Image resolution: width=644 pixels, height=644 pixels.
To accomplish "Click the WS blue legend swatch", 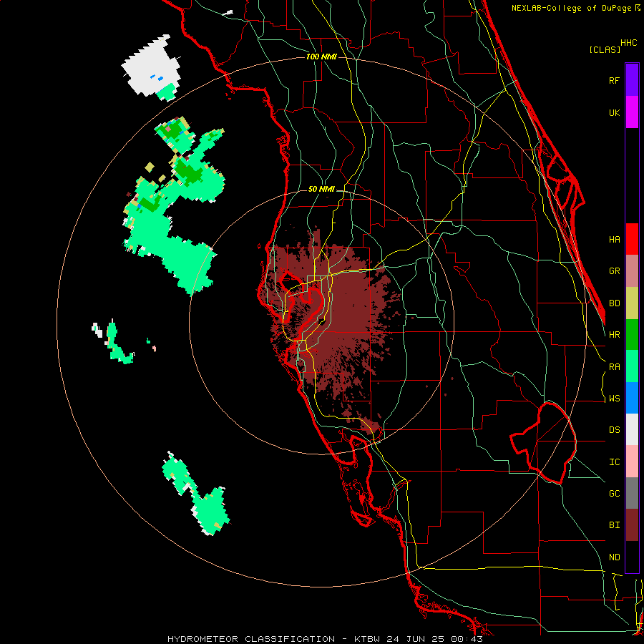I will tap(632, 398).
